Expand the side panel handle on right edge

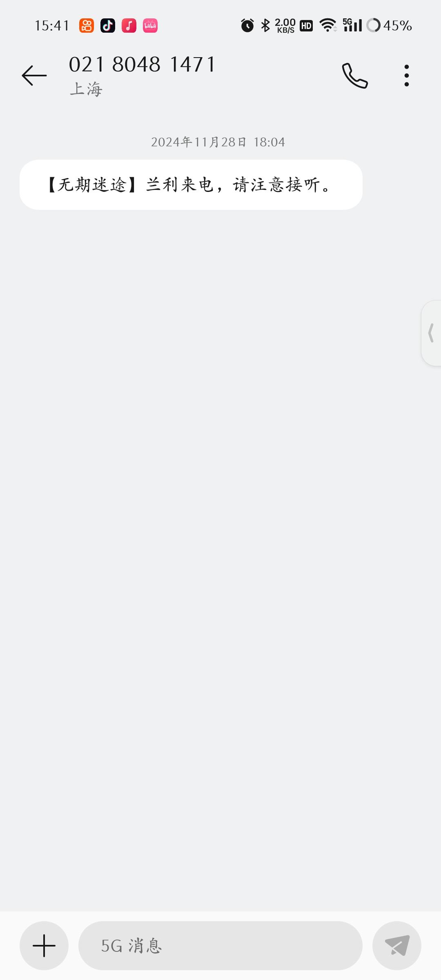pyautogui.click(x=431, y=333)
